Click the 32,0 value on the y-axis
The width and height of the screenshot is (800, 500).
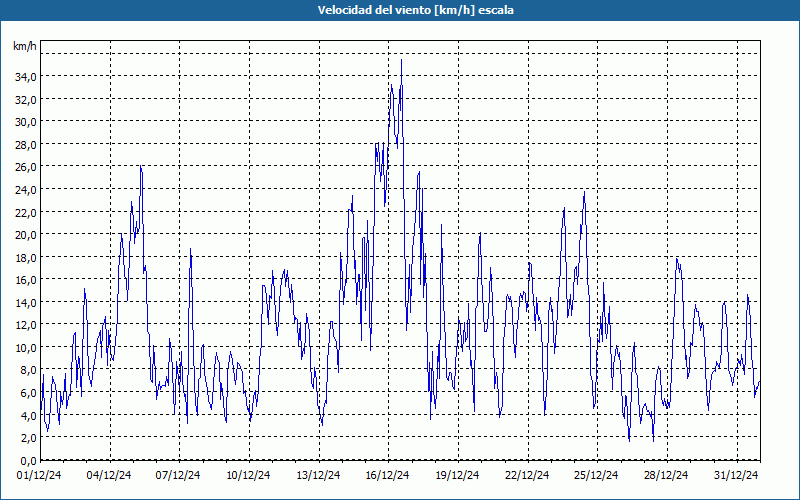point(27,99)
